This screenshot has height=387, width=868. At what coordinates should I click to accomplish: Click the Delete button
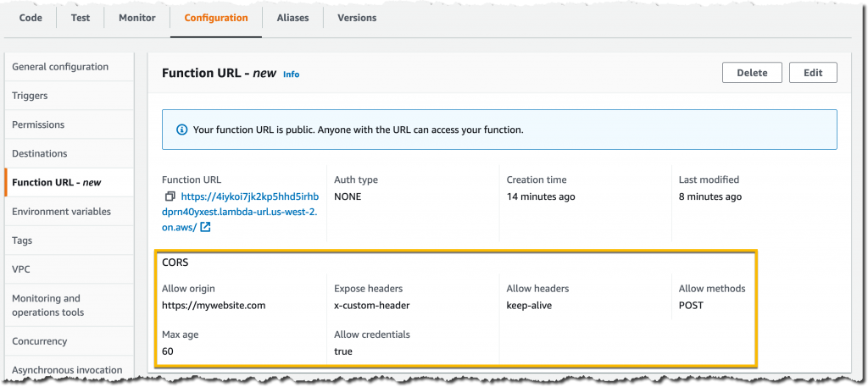click(752, 73)
